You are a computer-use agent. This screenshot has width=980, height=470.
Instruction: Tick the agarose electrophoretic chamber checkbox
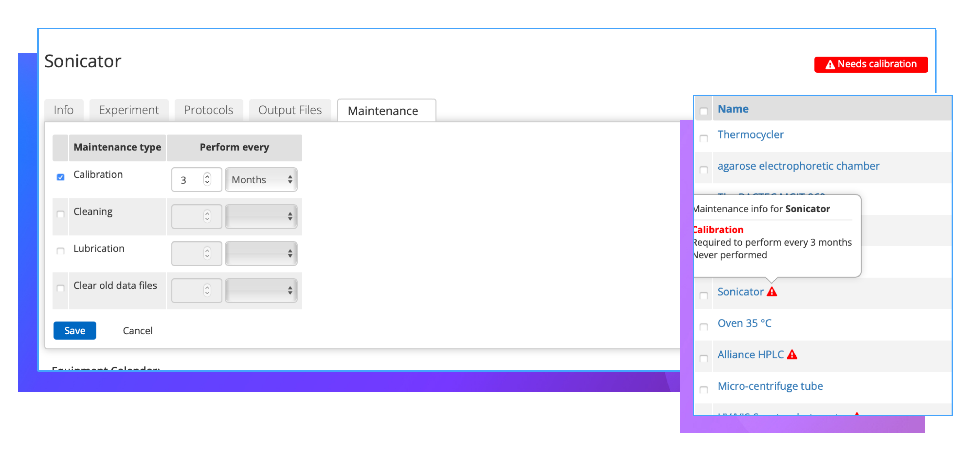(704, 170)
